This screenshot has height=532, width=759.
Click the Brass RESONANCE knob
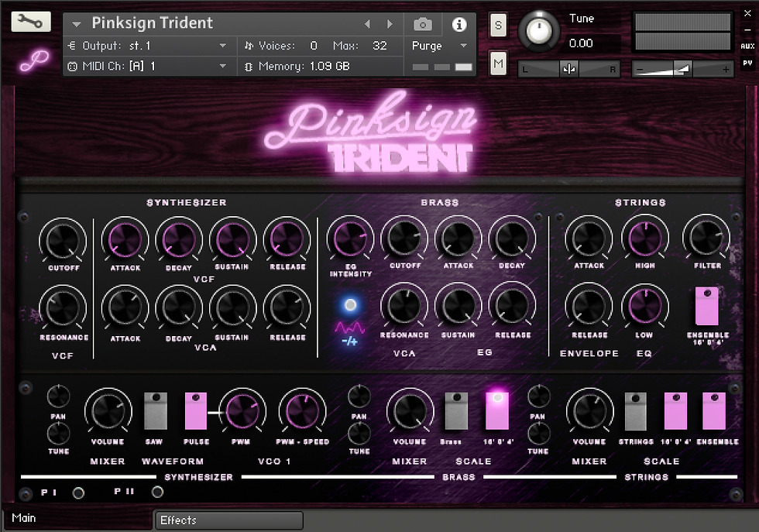404,307
